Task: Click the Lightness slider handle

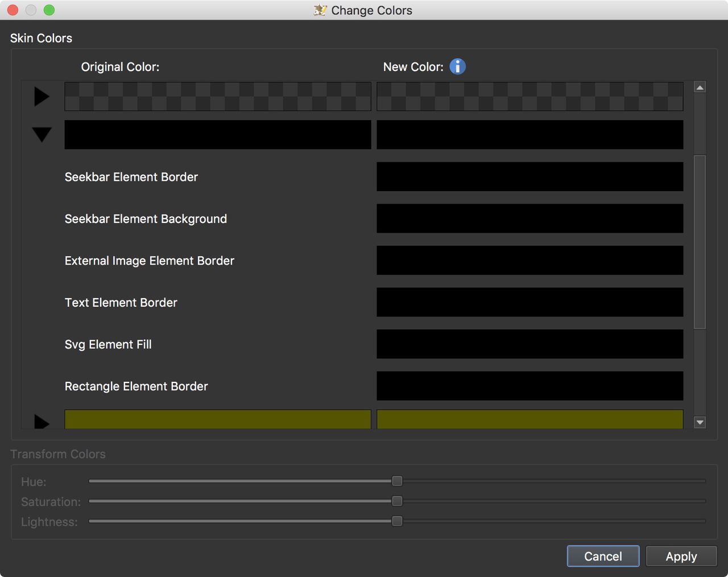Action: pyautogui.click(x=397, y=521)
